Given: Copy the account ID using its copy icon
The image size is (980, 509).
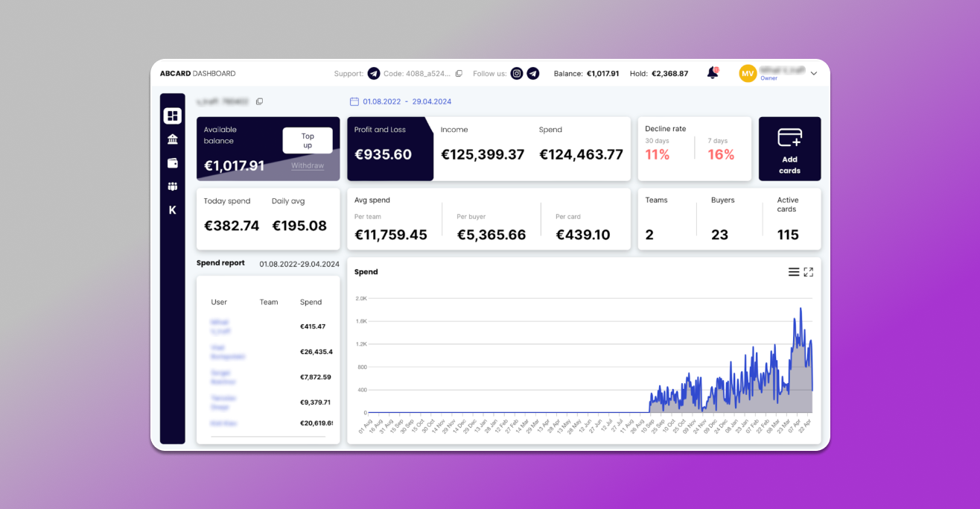Looking at the screenshot, I should pyautogui.click(x=259, y=101).
